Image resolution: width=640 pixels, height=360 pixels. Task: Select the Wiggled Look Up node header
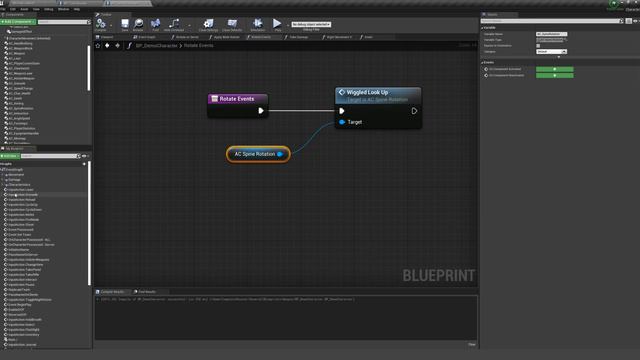pyautogui.click(x=378, y=95)
